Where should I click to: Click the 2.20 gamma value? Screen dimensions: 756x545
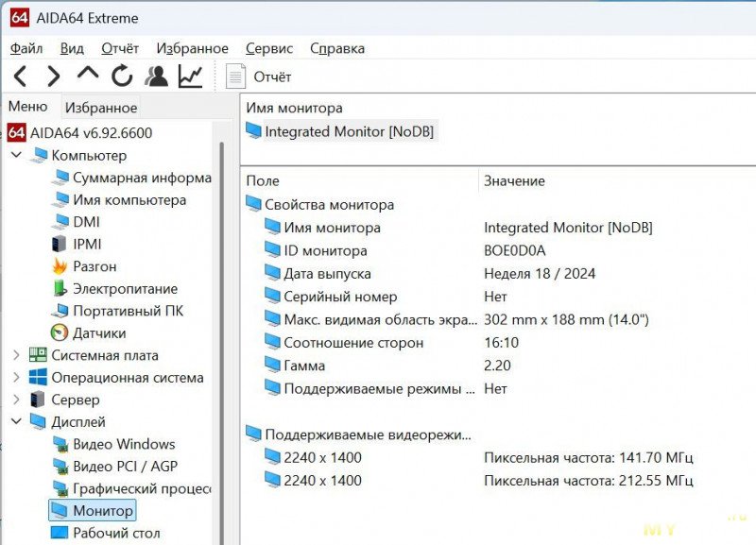pos(497,366)
